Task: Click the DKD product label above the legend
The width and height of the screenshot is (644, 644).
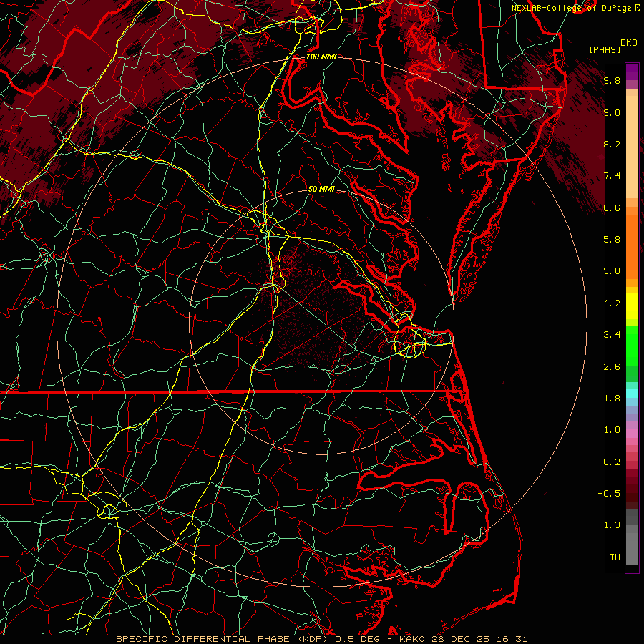Action: [628, 43]
